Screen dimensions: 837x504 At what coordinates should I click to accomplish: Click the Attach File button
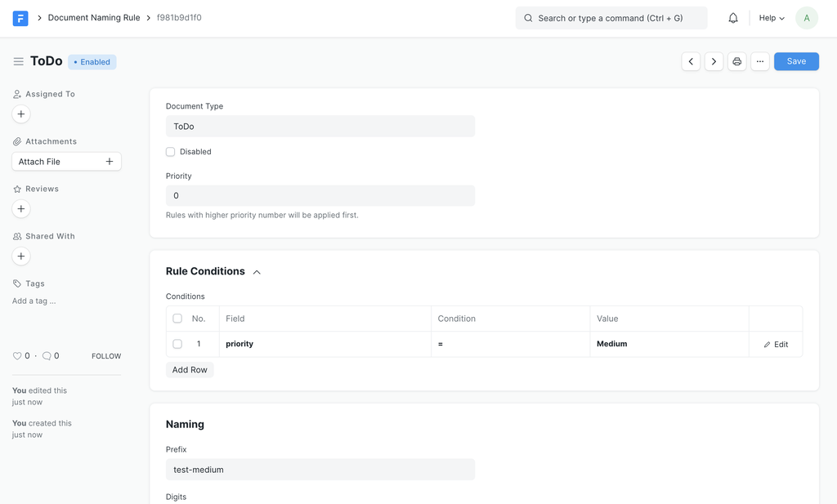pos(66,162)
